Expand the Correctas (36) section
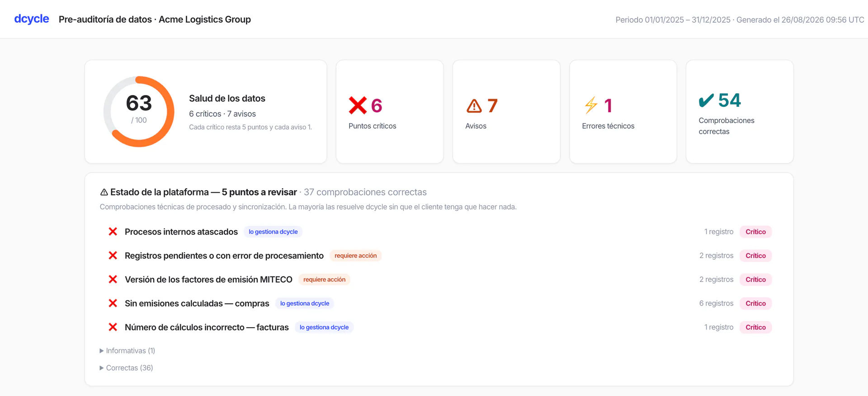 pos(127,368)
